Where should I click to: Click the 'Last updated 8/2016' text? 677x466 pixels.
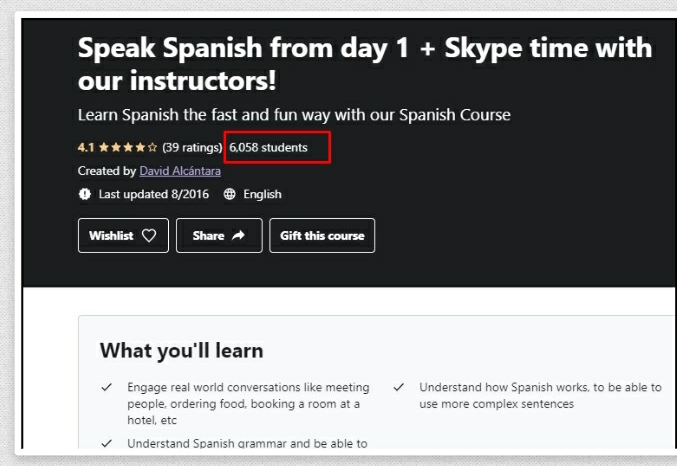point(154,194)
